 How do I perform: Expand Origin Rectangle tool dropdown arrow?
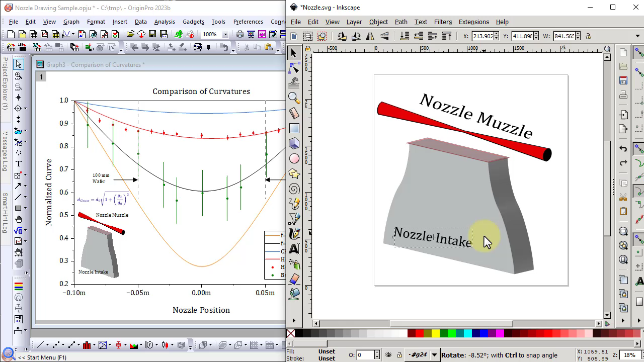pos(26,208)
